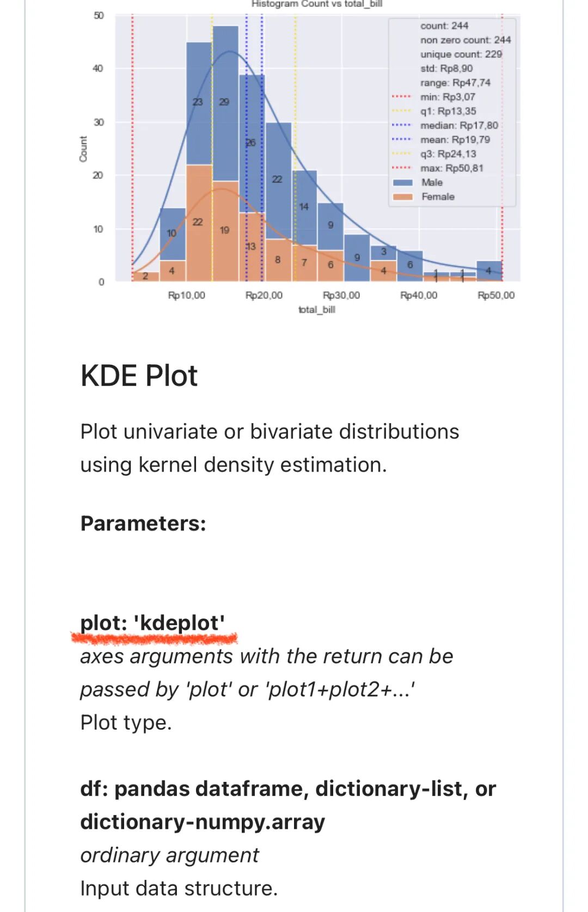Click the 'ordinary argument' italic text

click(169, 855)
